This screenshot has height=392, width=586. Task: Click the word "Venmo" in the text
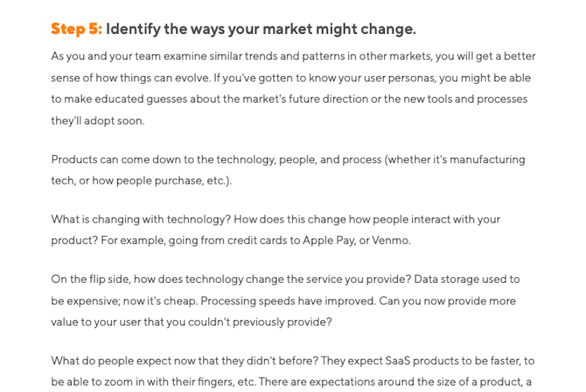point(390,241)
